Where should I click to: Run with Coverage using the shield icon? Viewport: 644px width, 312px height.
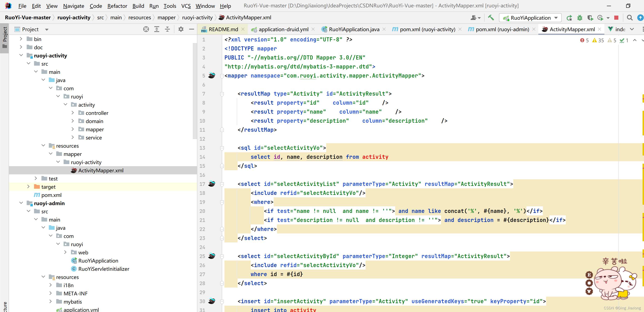[590, 18]
